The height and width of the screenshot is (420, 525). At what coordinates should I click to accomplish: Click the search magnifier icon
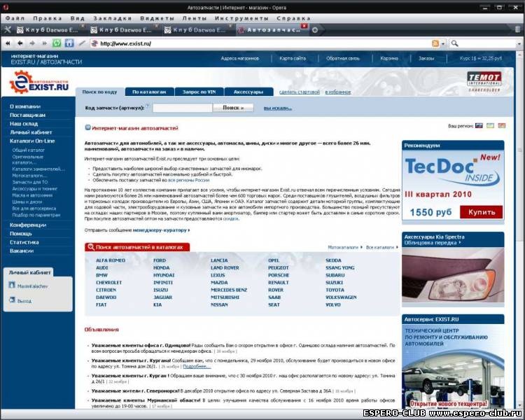(x=454, y=43)
